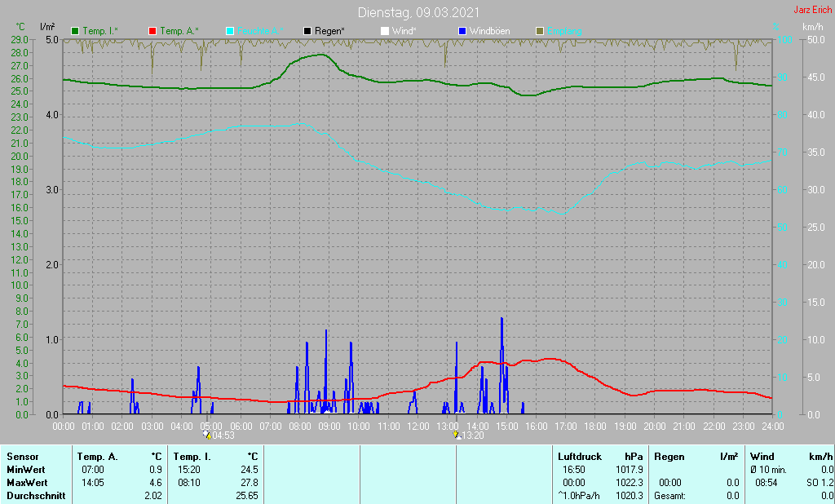835x504 pixels.
Task: Click the pressure value '1022.3'
Action: [x=630, y=483]
